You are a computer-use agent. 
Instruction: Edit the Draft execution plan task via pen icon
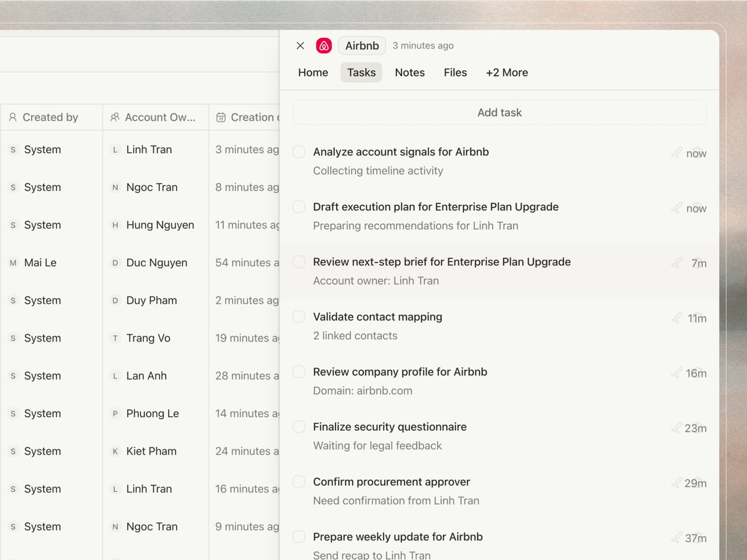click(x=677, y=208)
